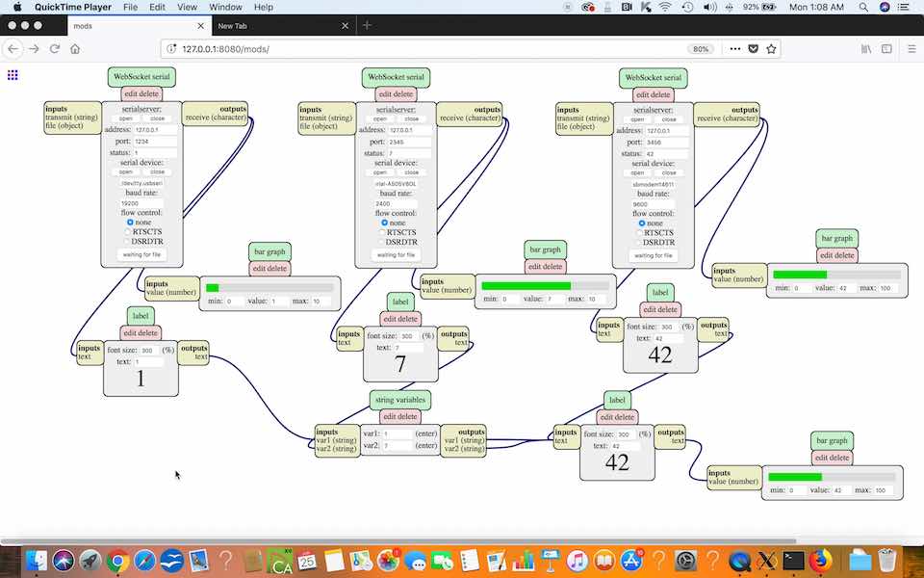
Task: Go to the browser home icon
Action: coord(75,49)
